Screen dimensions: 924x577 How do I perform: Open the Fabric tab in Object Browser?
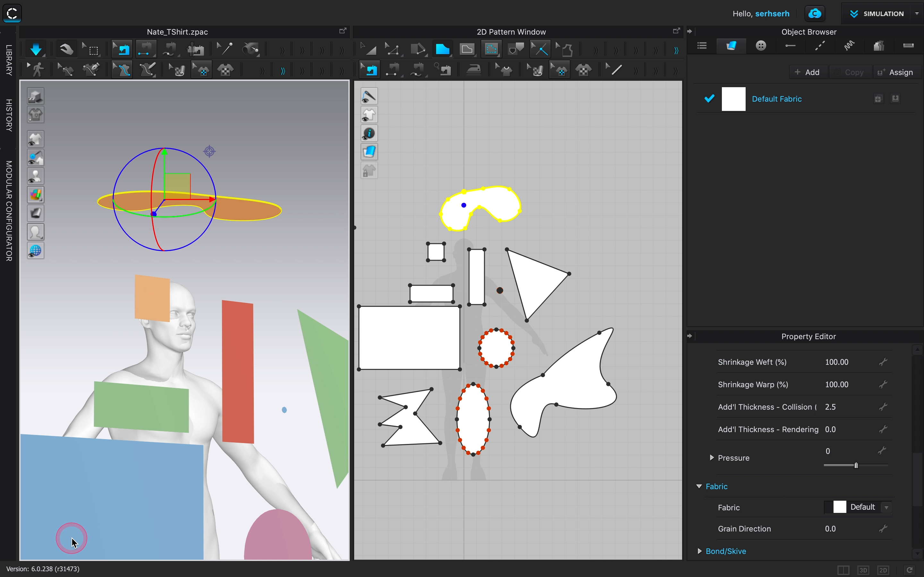(731, 46)
